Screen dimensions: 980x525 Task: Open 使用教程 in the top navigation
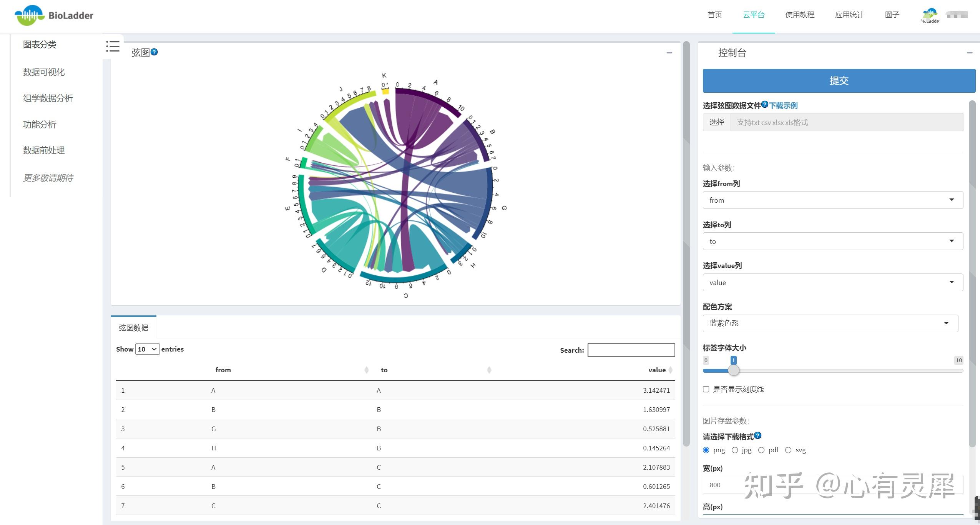point(799,15)
